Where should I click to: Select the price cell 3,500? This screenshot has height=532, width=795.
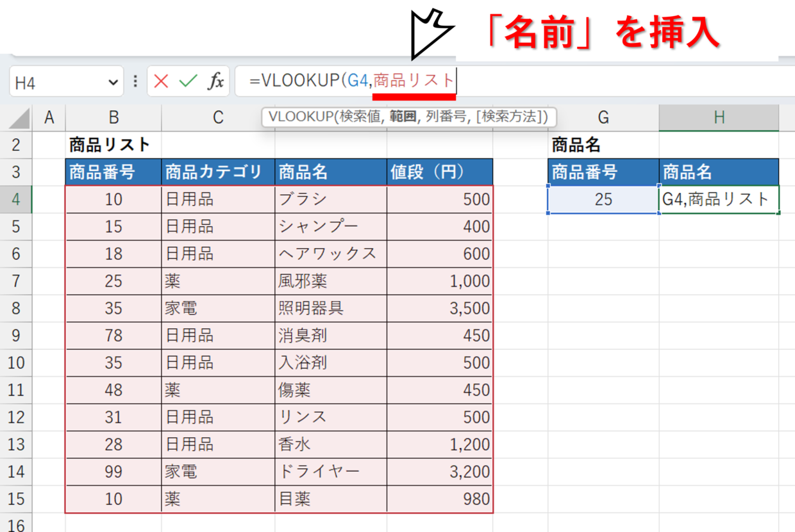click(440, 308)
